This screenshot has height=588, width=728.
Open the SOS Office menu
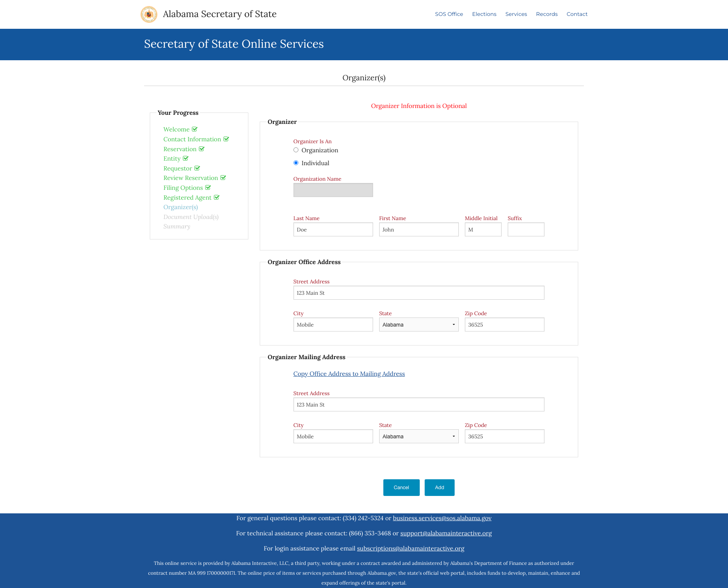pyautogui.click(x=449, y=14)
